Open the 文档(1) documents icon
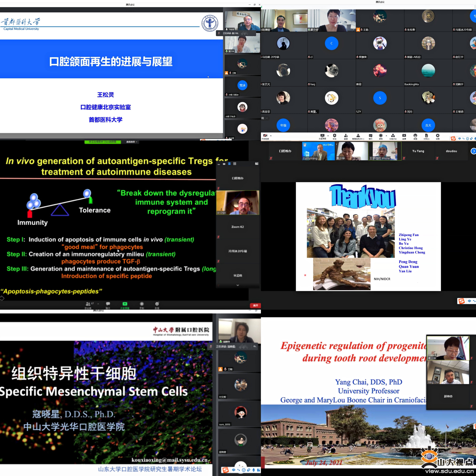The image size is (476, 476). 427,136
